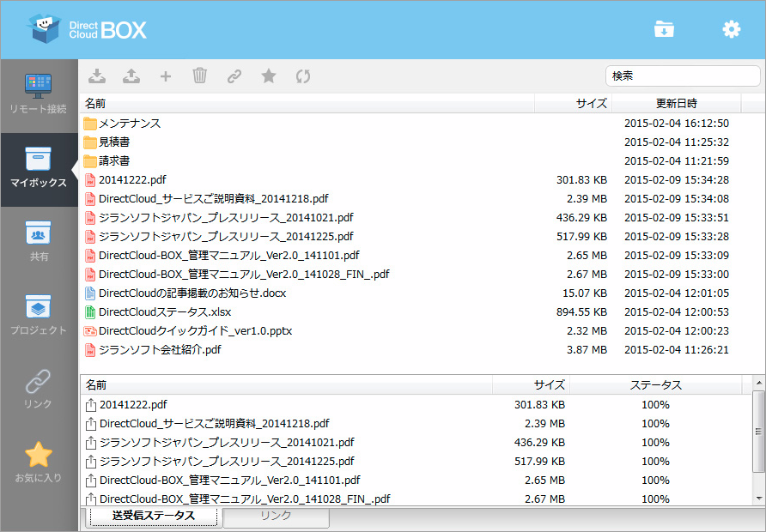
Task: Click the xlsx file icon
Action: [90, 311]
